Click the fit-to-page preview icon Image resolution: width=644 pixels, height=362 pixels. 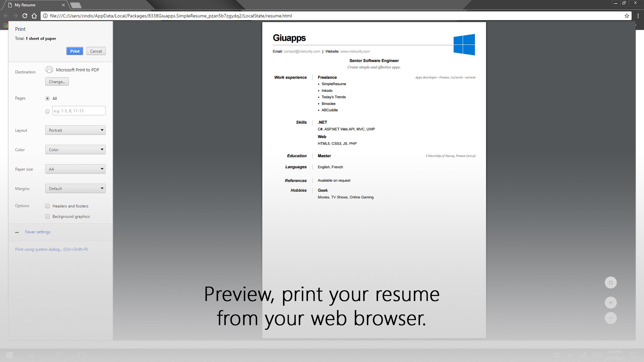[x=610, y=283]
